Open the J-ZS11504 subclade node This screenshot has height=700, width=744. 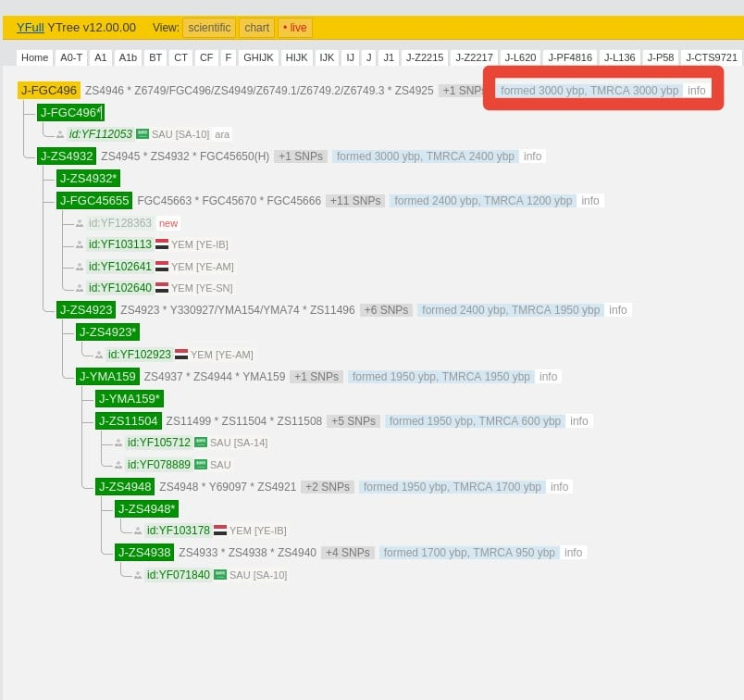tap(128, 420)
